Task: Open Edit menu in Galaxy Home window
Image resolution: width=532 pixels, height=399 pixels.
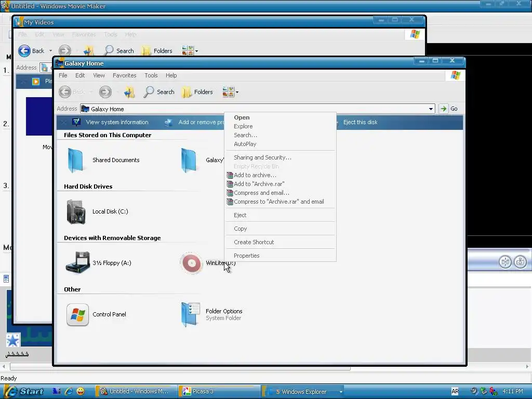Action: 79,75
